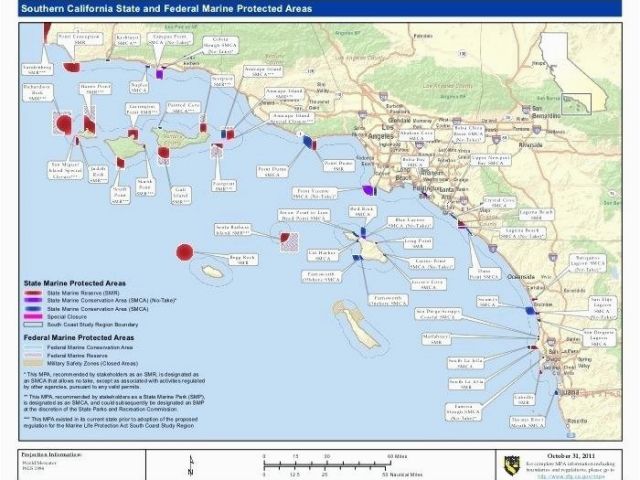Click the South La Jolla SMR label
This screenshot has height=480, width=640.
(466, 384)
